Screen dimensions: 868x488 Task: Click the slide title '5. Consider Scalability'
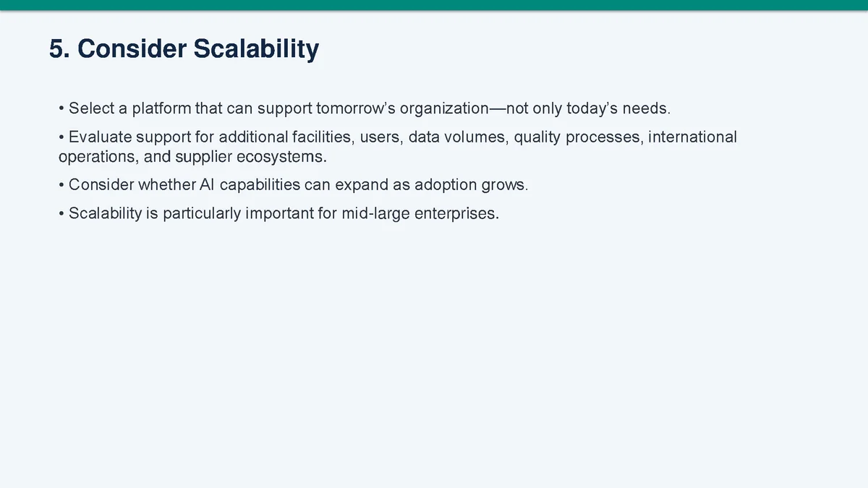click(x=184, y=49)
